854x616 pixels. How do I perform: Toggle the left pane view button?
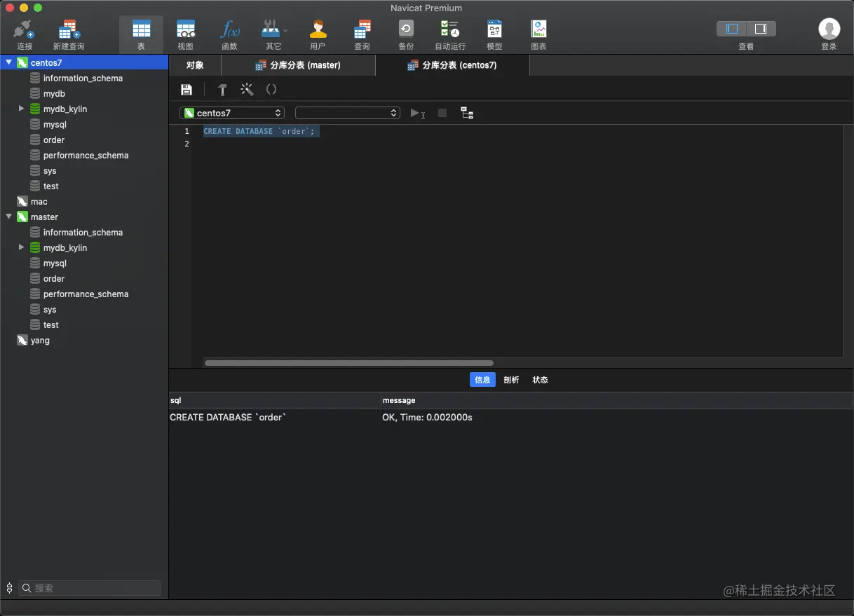(732, 29)
